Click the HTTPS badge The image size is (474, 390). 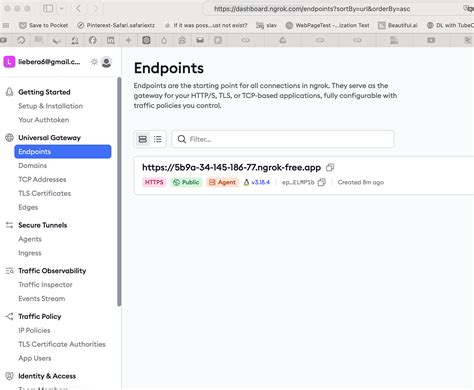pyautogui.click(x=154, y=182)
